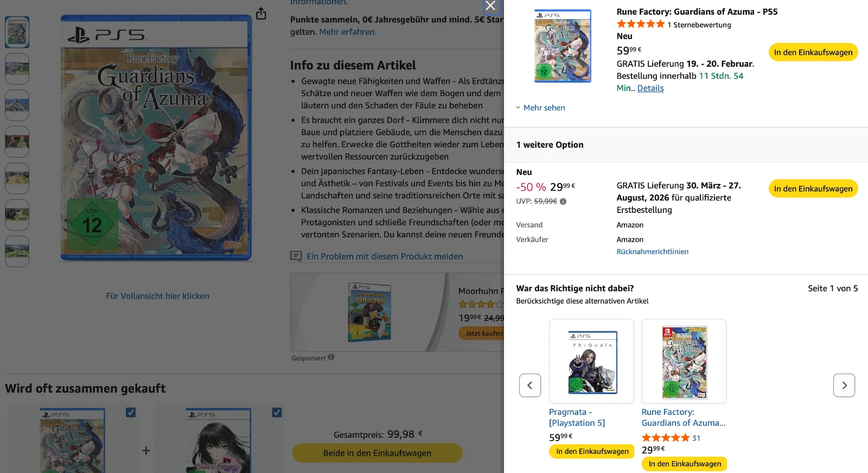Show next alternative articles with right arrow
Screen dimensions: 868x473
(844, 385)
